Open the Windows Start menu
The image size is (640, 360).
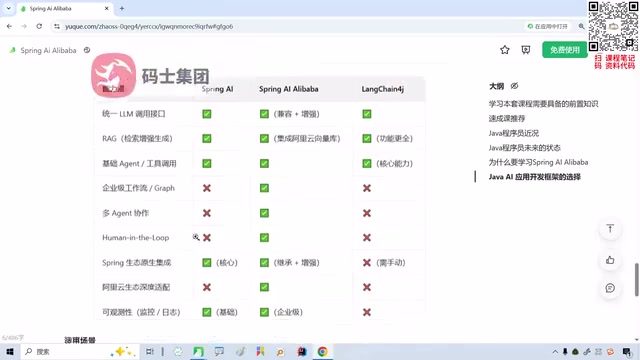pyautogui.click(x=10, y=351)
